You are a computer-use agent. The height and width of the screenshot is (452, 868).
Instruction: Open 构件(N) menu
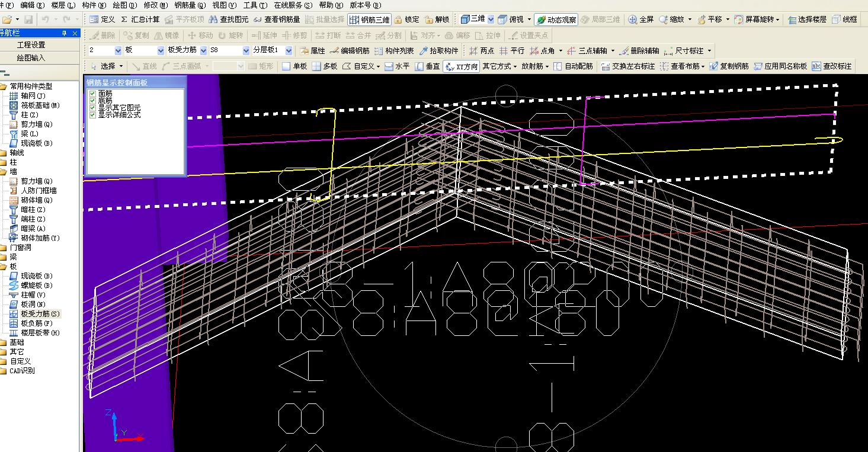click(x=94, y=5)
